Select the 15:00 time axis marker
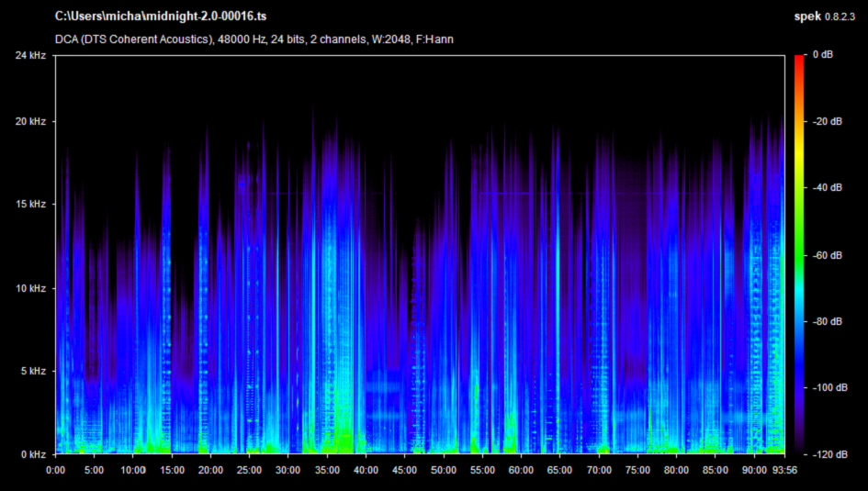Screen dimensions: 868x491 172,470
